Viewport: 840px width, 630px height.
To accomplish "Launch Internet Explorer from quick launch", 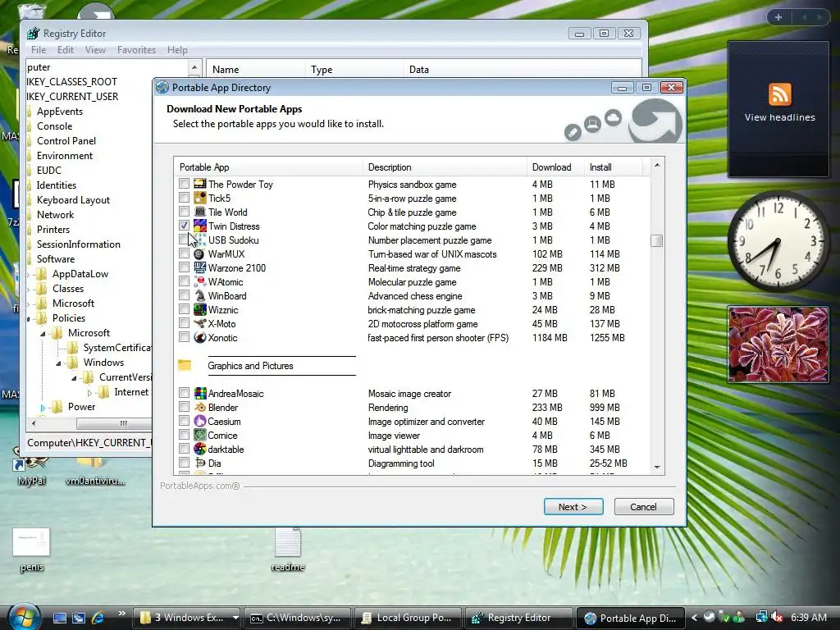I will [x=98, y=618].
